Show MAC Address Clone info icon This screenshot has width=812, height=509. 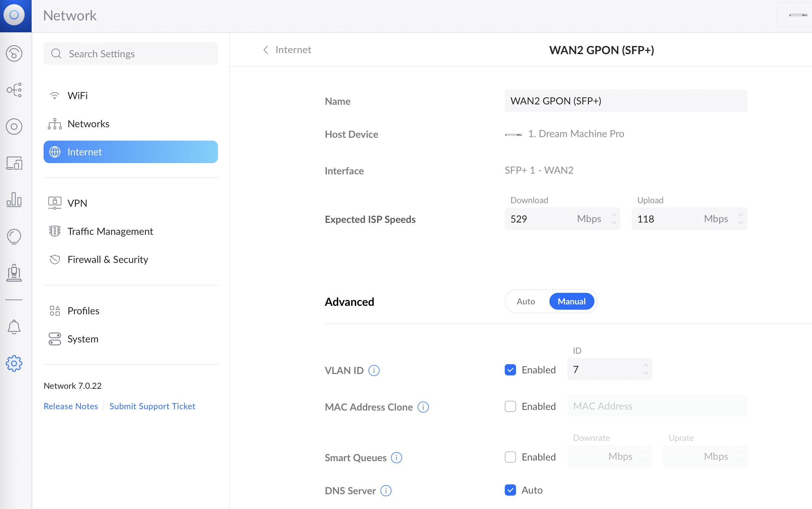click(423, 407)
